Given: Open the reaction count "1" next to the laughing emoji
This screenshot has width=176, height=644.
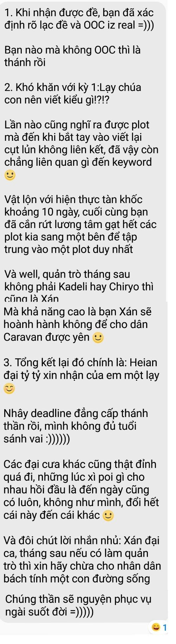Looking at the screenshot, I should point(165,627).
